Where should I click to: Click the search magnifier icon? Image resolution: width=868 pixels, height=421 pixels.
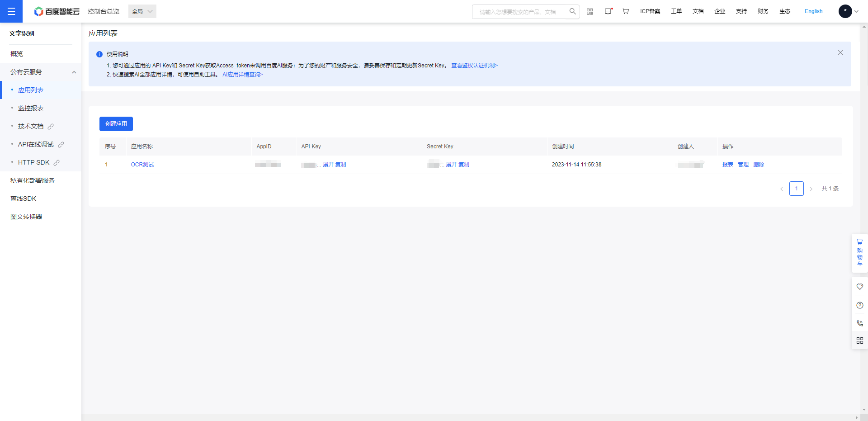pos(572,11)
